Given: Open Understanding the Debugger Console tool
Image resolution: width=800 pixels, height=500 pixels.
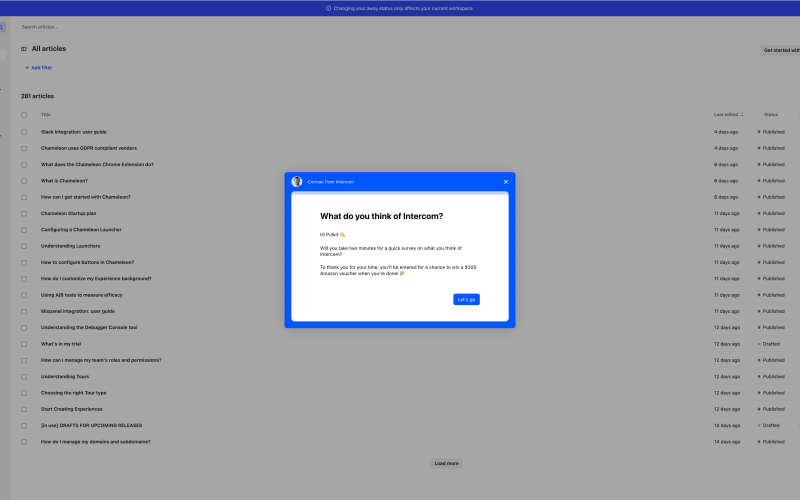Looking at the screenshot, I should pos(89,328).
